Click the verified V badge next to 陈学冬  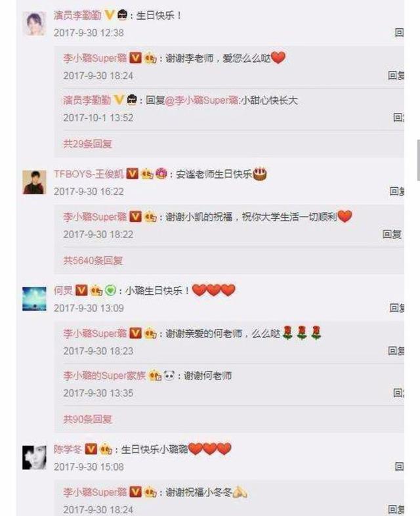(91, 449)
